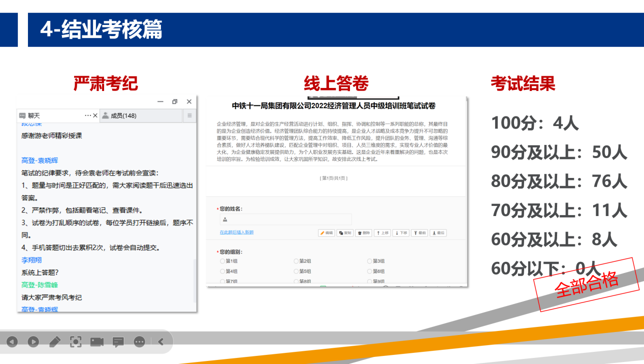Close the chat window
This screenshot has height=364, width=644.
point(189,102)
